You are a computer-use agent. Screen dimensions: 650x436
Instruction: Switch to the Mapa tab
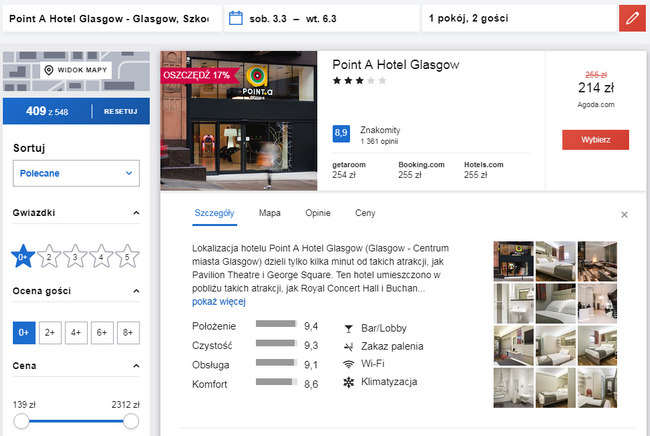tap(269, 213)
